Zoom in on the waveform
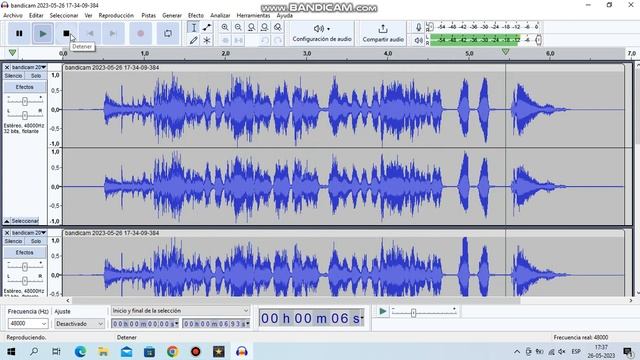 (x=225, y=27)
